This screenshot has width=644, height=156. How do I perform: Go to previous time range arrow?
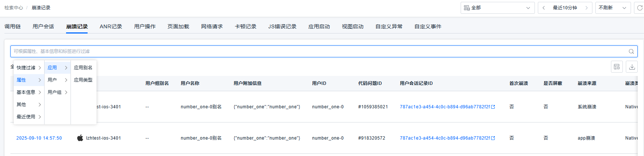click(x=544, y=8)
